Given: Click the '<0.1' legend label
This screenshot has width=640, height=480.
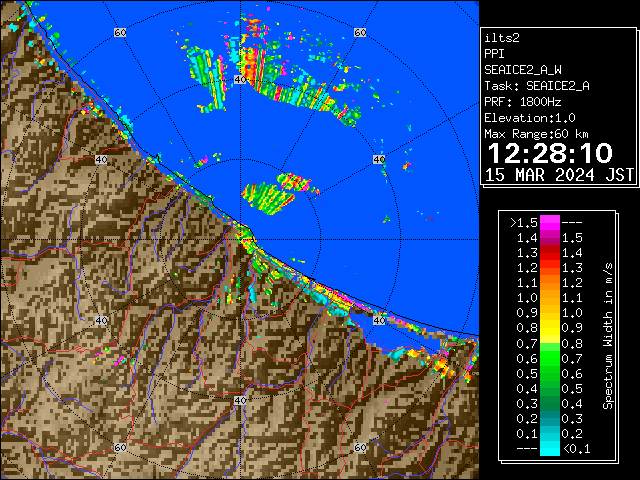Looking at the screenshot, I should (x=577, y=449).
